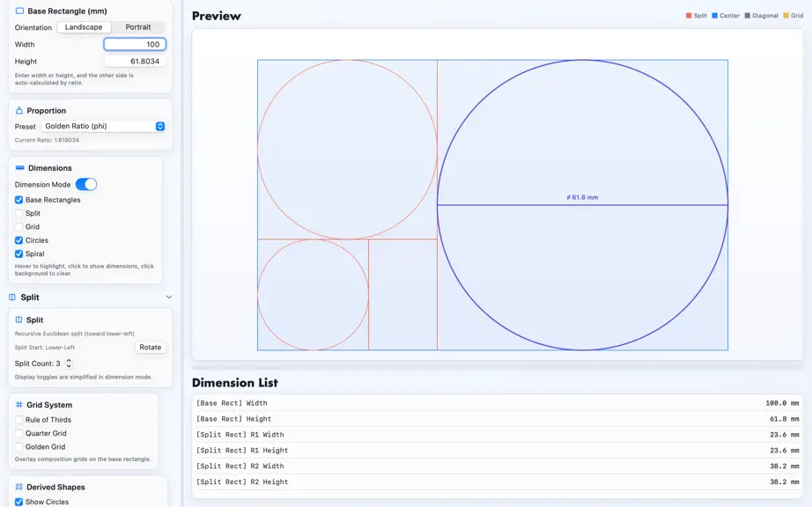Screen dimensions: 812x507
Task: Click the Derived Shapes icon
Action: click(x=19, y=487)
